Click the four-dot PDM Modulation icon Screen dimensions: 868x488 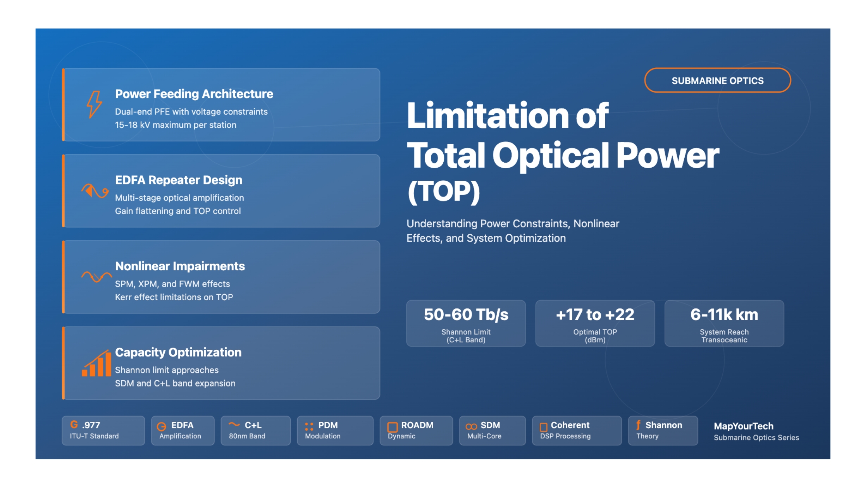[309, 427]
